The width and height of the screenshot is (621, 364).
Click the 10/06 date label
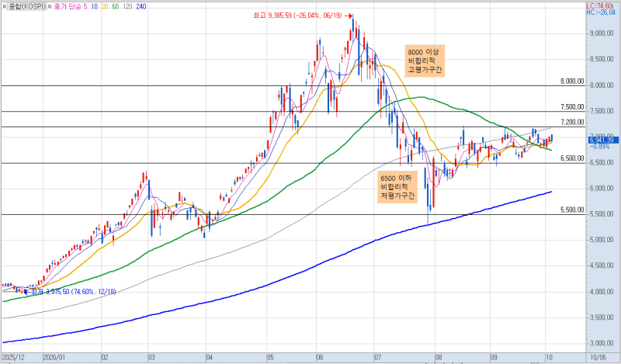point(598,358)
